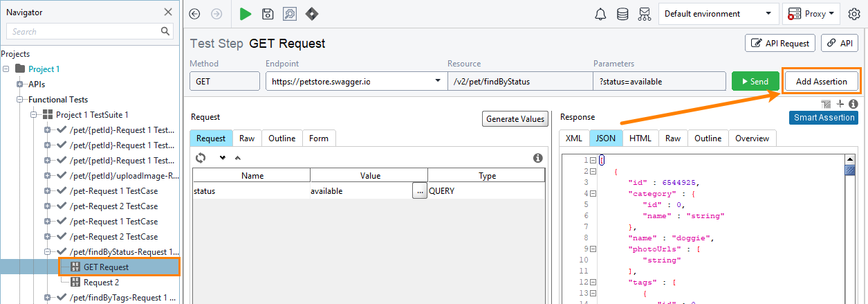The height and width of the screenshot is (304, 868).
Task: Click the refresh arrows icon in Request panel
Action: 201,157
